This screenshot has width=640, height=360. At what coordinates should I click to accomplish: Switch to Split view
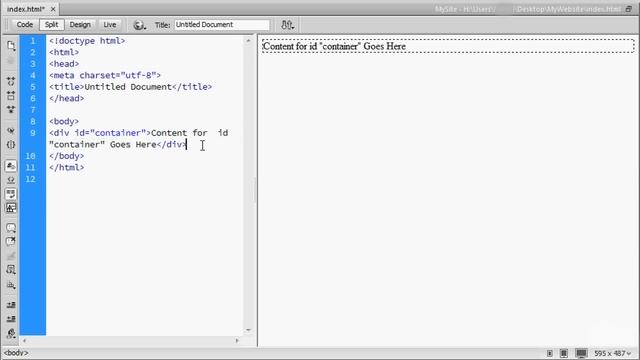tap(51, 24)
